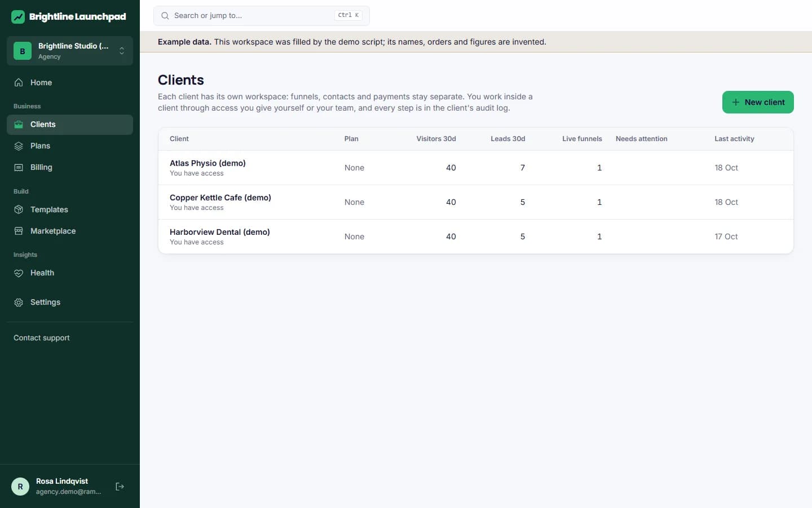The height and width of the screenshot is (508, 812).
Task: Click the Visitors 30d column header
Action: [x=436, y=139]
